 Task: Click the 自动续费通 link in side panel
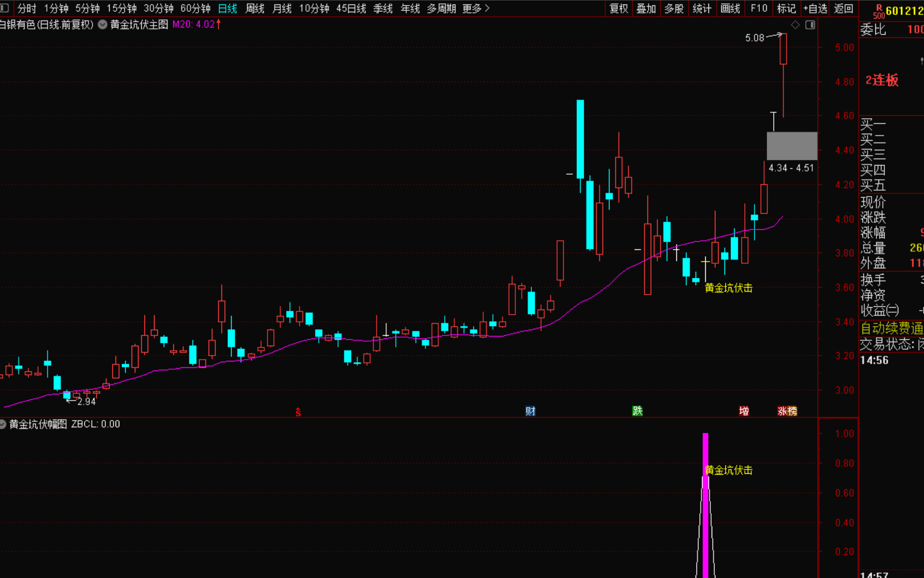[x=891, y=328]
